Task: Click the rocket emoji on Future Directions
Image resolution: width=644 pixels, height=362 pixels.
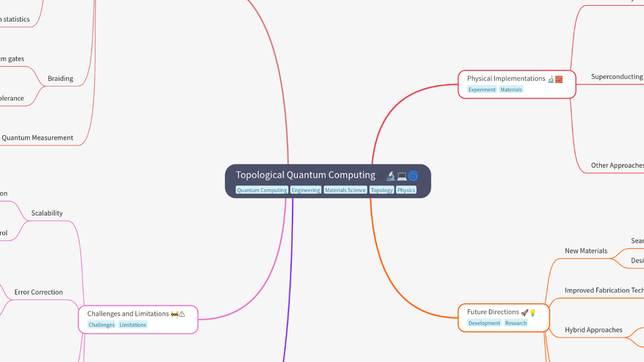Action: pos(525,312)
